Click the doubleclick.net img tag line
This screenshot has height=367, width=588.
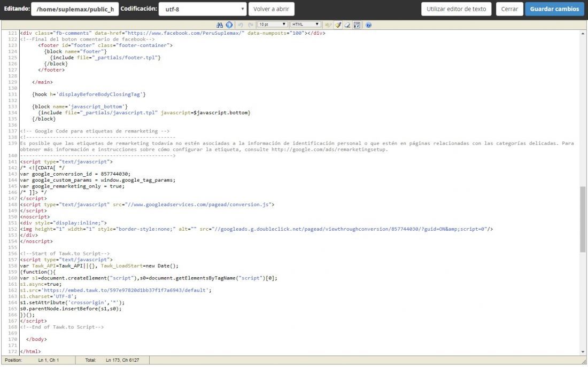tap(257, 229)
